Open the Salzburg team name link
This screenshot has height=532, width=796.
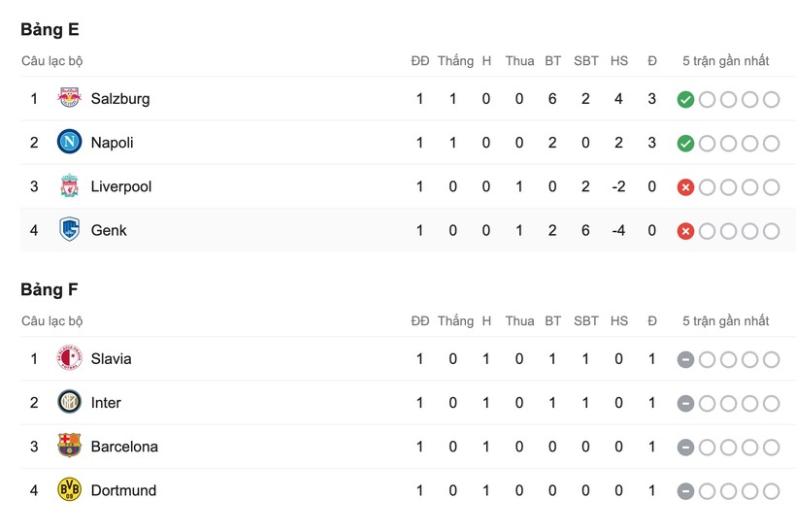pyautogui.click(x=120, y=98)
